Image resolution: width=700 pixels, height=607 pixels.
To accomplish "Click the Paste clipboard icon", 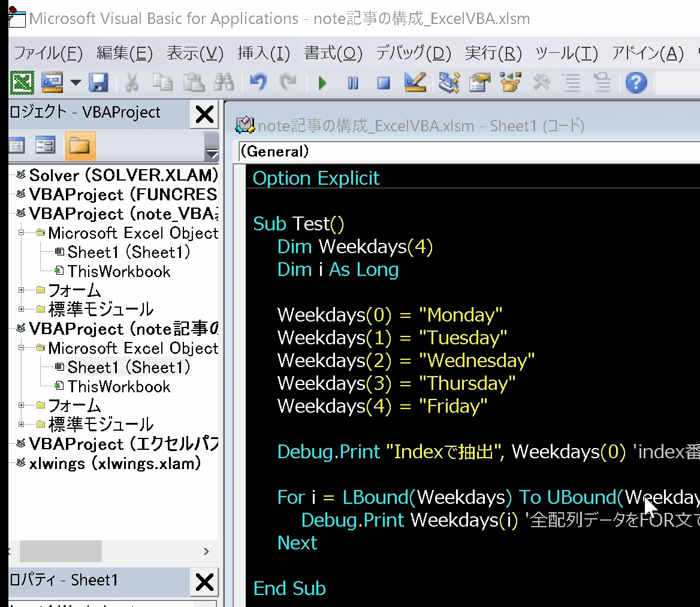I will pyautogui.click(x=194, y=83).
